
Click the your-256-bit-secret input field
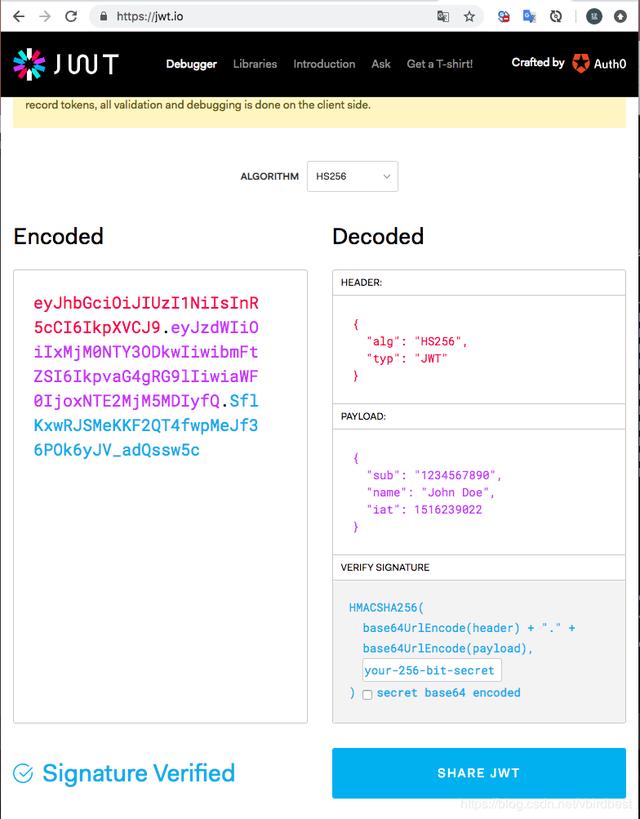click(x=430, y=671)
